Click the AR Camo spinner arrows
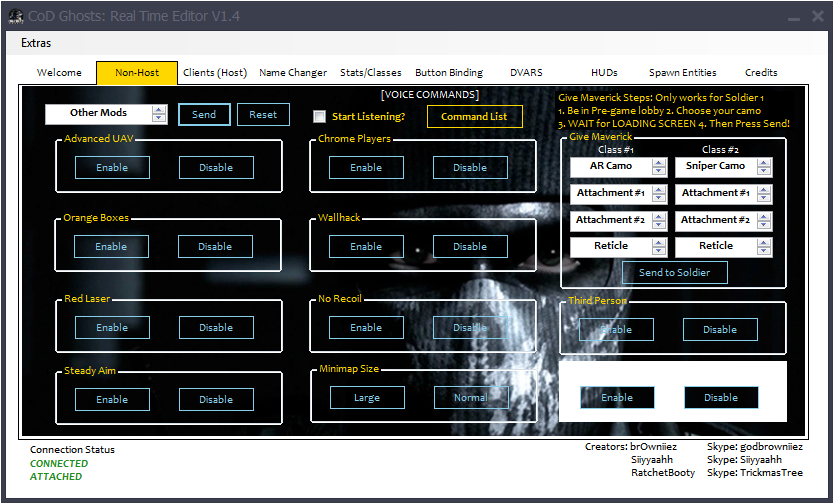Screen dimensions: 836x503 pos(659,167)
